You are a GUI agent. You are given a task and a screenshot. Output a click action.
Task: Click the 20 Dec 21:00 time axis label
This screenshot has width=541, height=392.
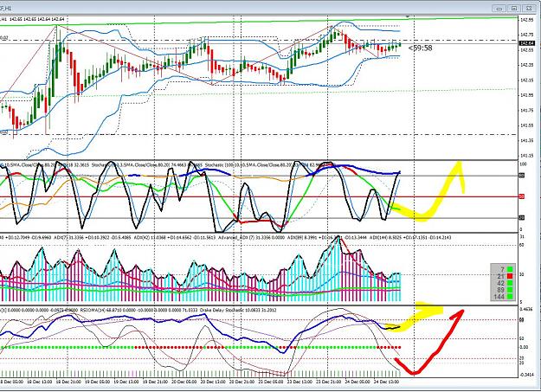point(242,382)
